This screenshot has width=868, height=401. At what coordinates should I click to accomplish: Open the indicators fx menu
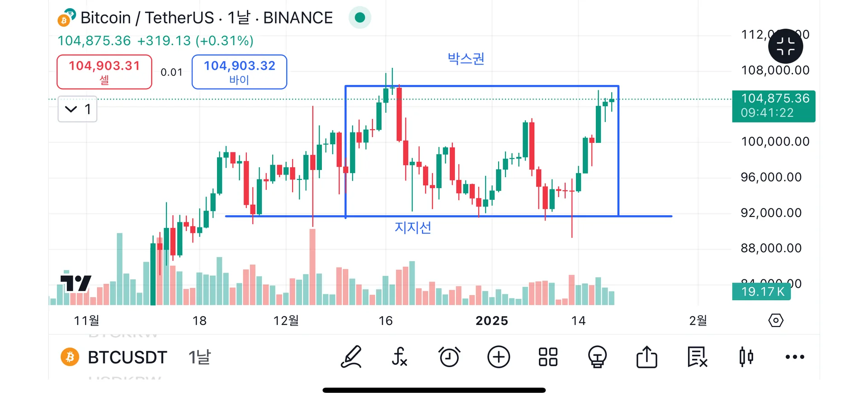click(400, 357)
